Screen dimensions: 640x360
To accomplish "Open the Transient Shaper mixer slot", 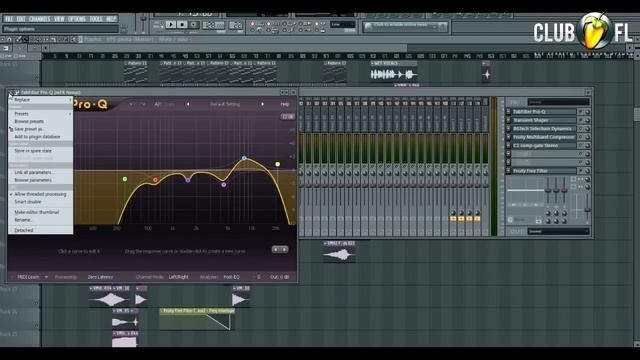I will [x=544, y=120].
